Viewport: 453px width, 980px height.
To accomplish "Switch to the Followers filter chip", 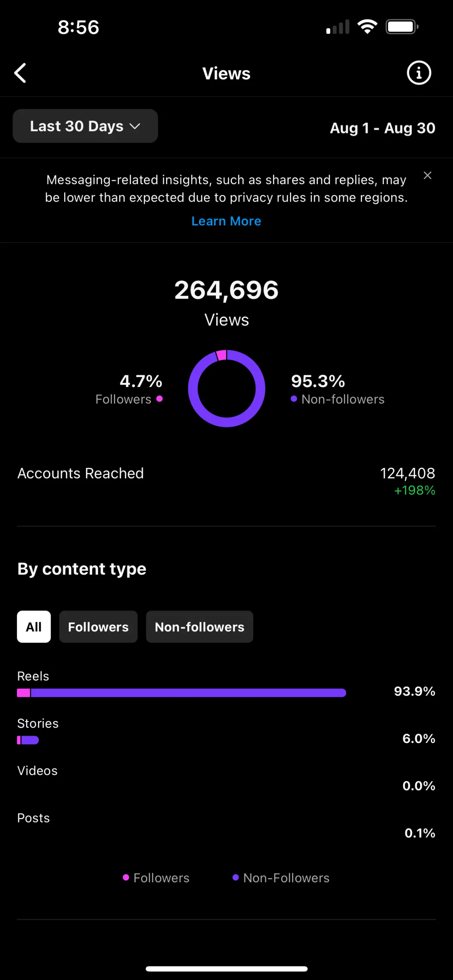I will [98, 627].
